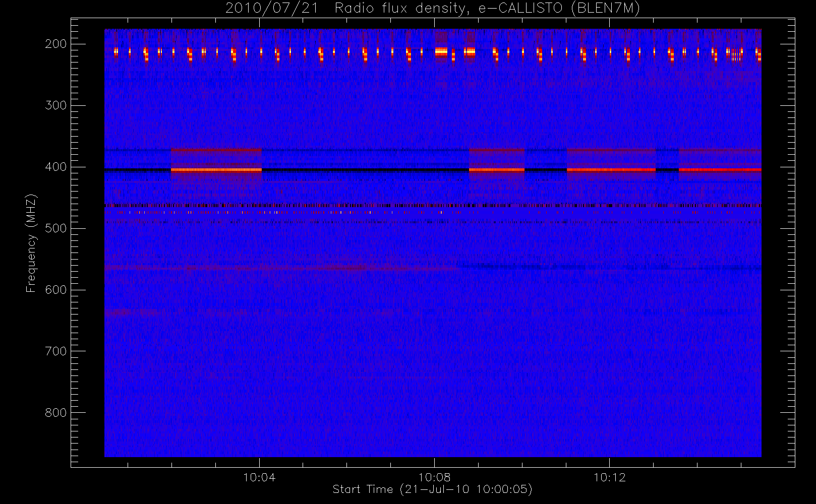Click the 500 frequency tick label
Viewport: 816px width, 504px height.
(x=56, y=228)
